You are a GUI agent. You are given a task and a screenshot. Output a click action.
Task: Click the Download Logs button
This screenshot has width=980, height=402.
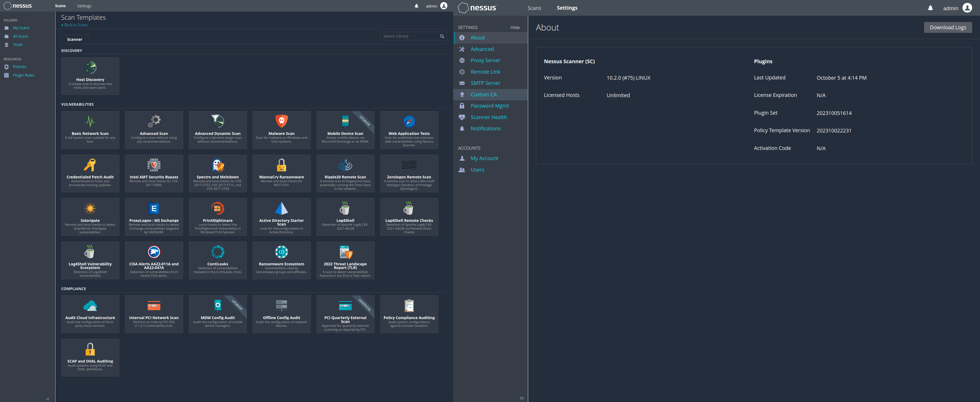pyautogui.click(x=948, y=27)
